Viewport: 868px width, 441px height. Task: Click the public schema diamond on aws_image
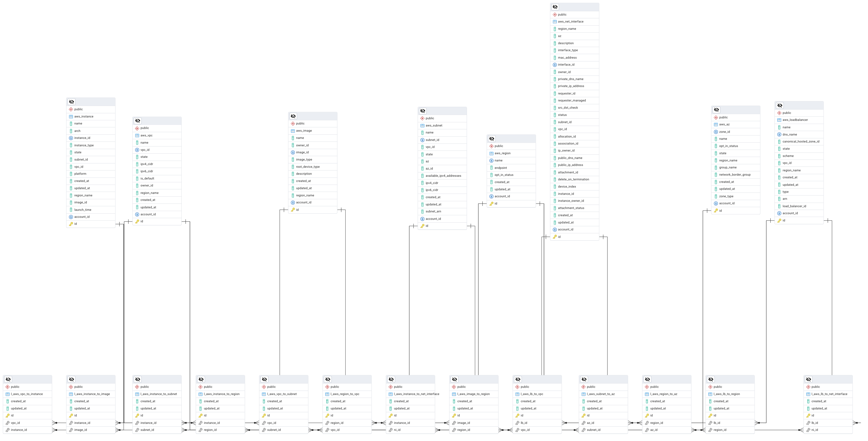pyautogui.click(x=293, y=123)
